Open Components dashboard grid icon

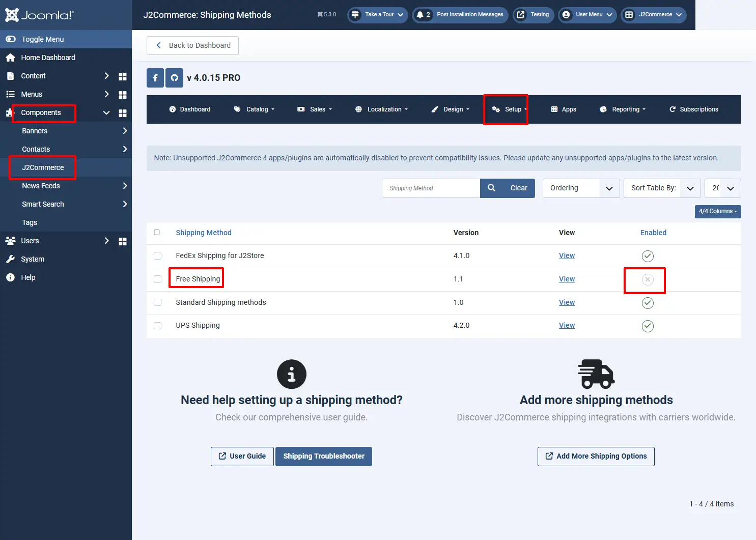pyautogui.click(x=123, y=113)
